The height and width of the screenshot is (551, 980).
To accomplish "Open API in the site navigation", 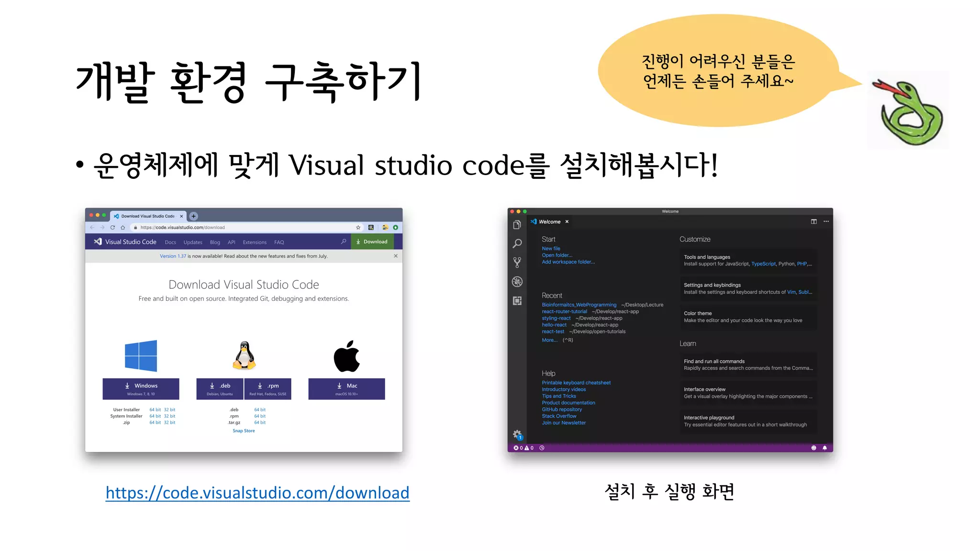I will [x=232, y=242].
